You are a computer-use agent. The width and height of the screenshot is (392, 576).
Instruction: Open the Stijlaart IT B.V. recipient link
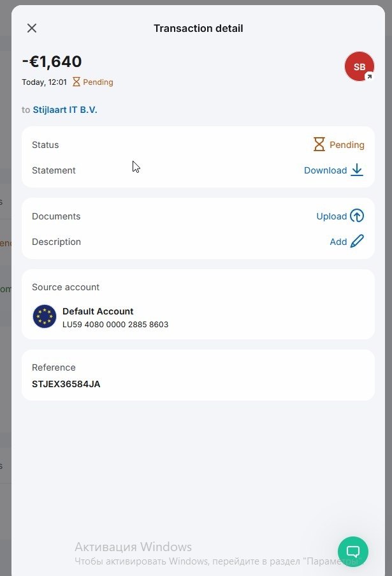coord(65,110)
